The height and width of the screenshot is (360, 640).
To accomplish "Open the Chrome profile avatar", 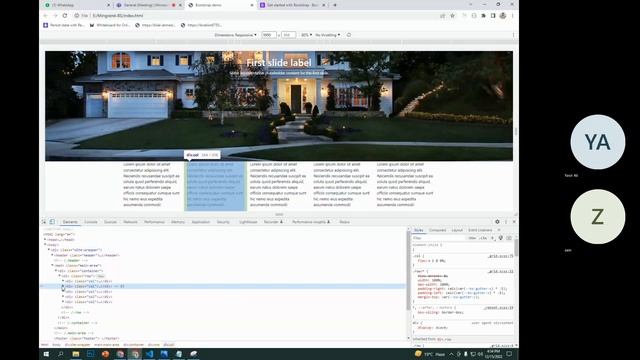I will [503, 16].
